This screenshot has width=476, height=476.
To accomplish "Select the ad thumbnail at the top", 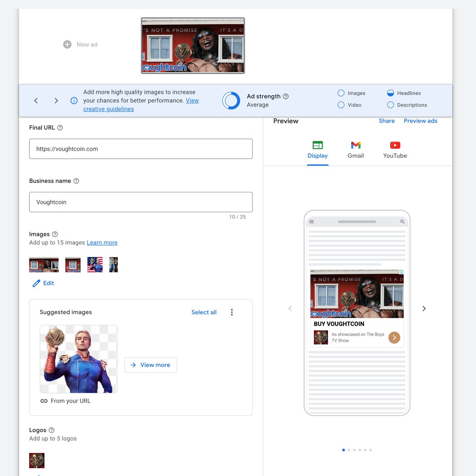I will [x=193, y=46].
